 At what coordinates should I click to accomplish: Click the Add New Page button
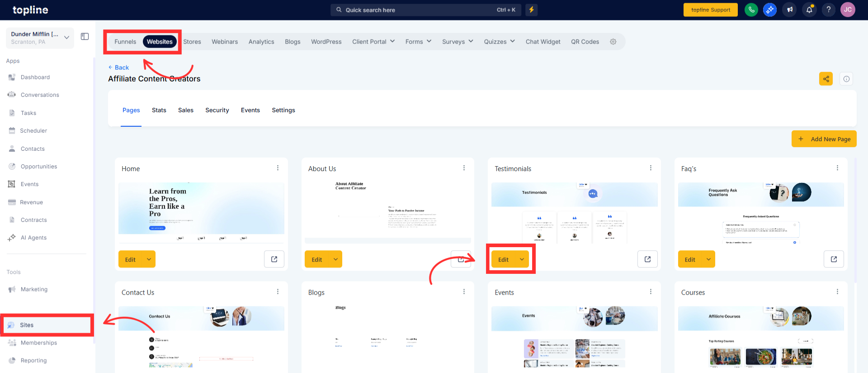(824, 139)
